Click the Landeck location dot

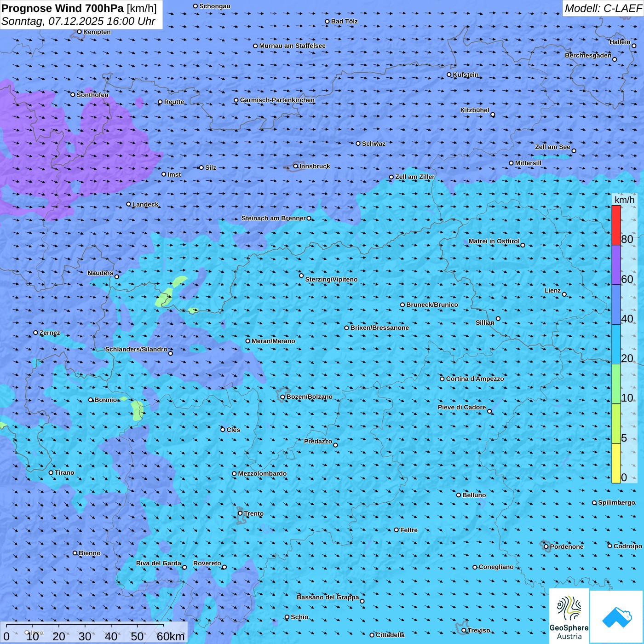point(129,204)
